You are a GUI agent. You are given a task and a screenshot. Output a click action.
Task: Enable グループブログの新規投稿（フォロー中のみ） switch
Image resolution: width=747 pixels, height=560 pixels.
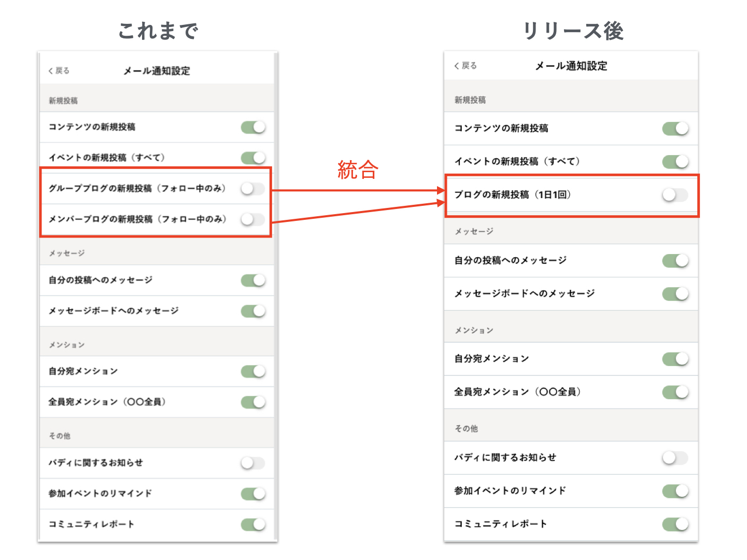coord(253,189)
